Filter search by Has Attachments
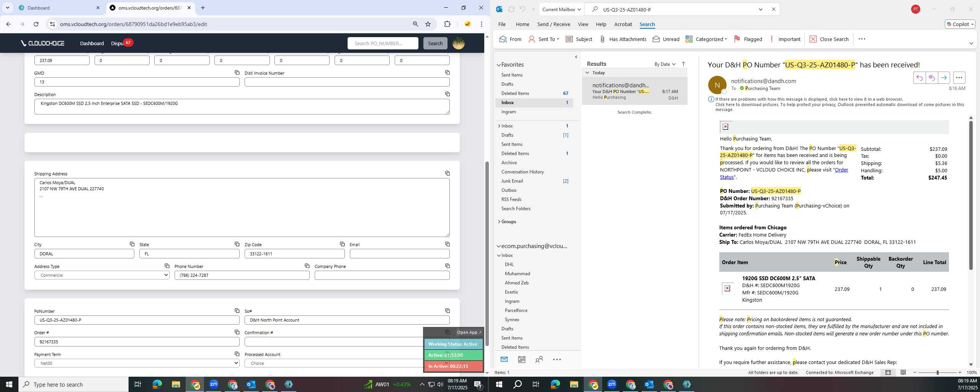980x392 pixels. coord(623,39)
